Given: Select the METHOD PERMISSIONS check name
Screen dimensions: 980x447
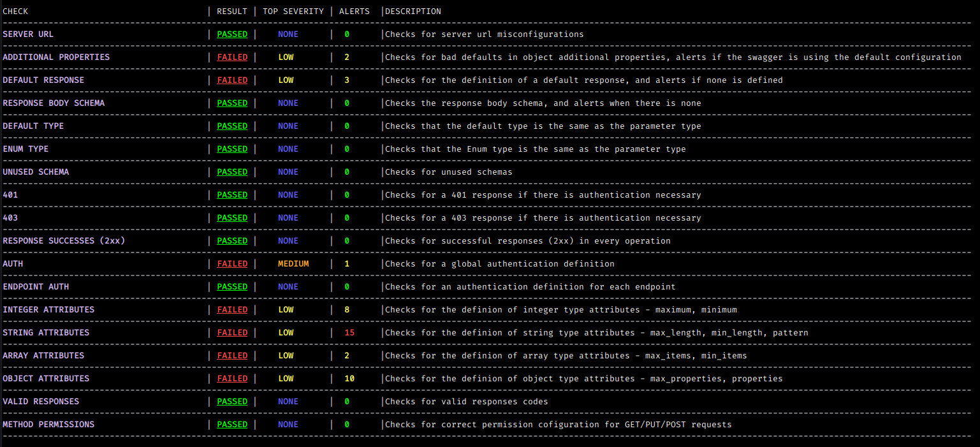Looking at the screenshot, I should point(48,425).
